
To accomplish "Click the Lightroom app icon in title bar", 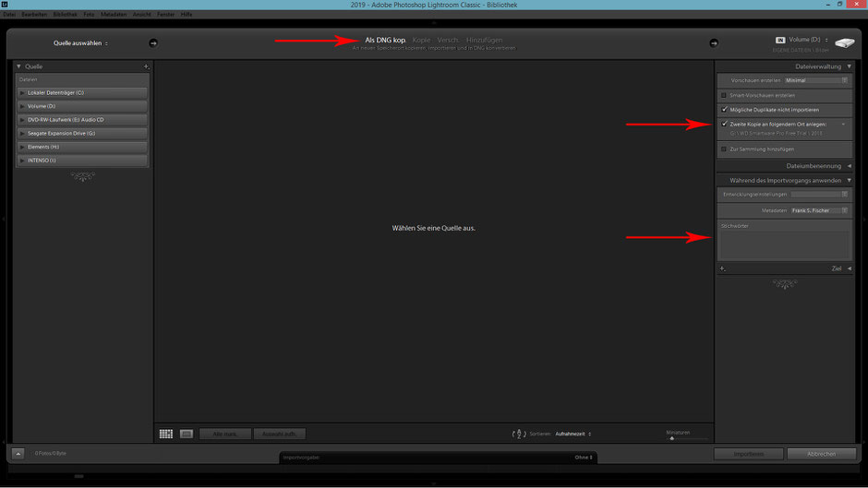I will (5, 5).
